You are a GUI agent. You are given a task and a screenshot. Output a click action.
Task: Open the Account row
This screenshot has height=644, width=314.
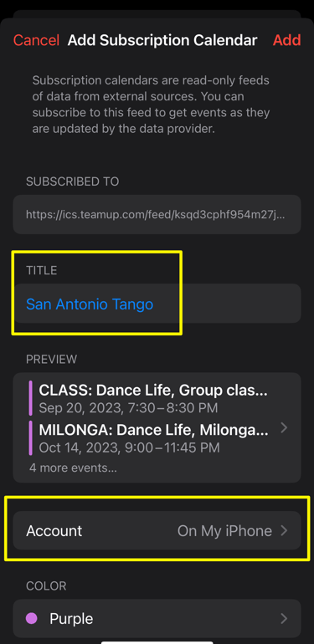[x=157, y=530]
